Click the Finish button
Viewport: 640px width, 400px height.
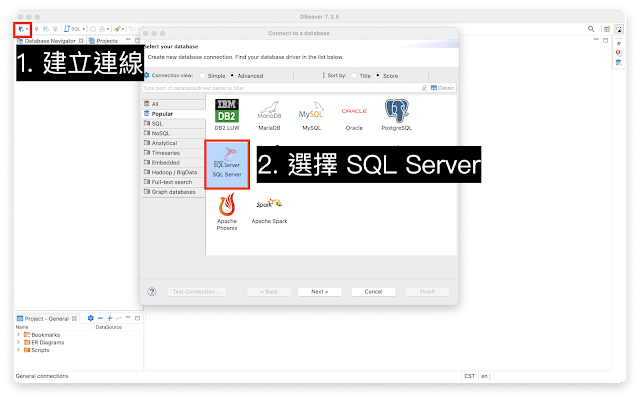427,292
